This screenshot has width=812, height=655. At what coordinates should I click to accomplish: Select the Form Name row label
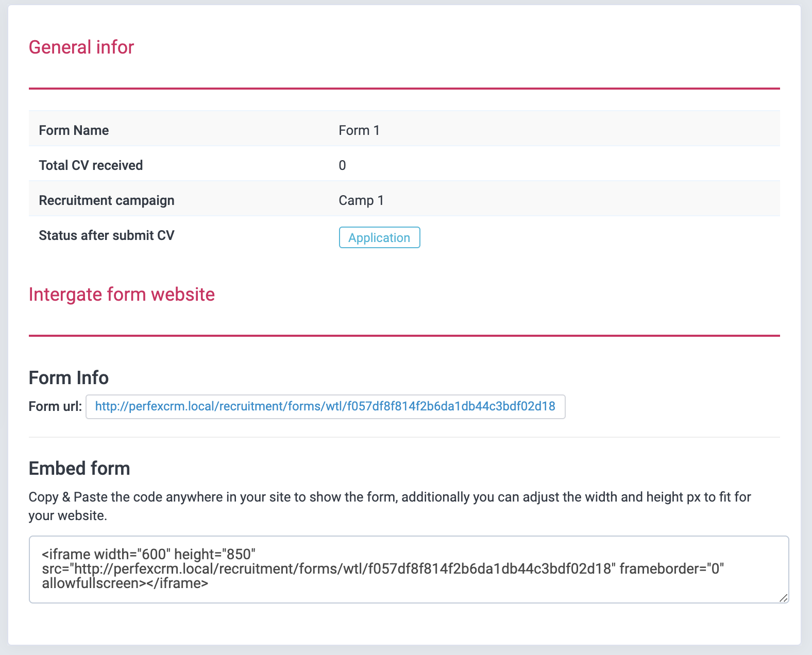coord(74,130)
